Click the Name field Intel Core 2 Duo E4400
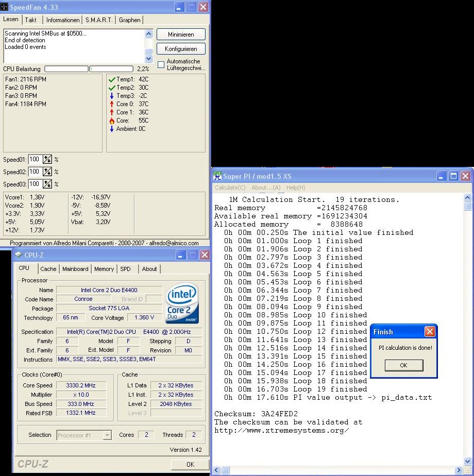Viewport: 474px width, 476px height. tap(109, 290)
